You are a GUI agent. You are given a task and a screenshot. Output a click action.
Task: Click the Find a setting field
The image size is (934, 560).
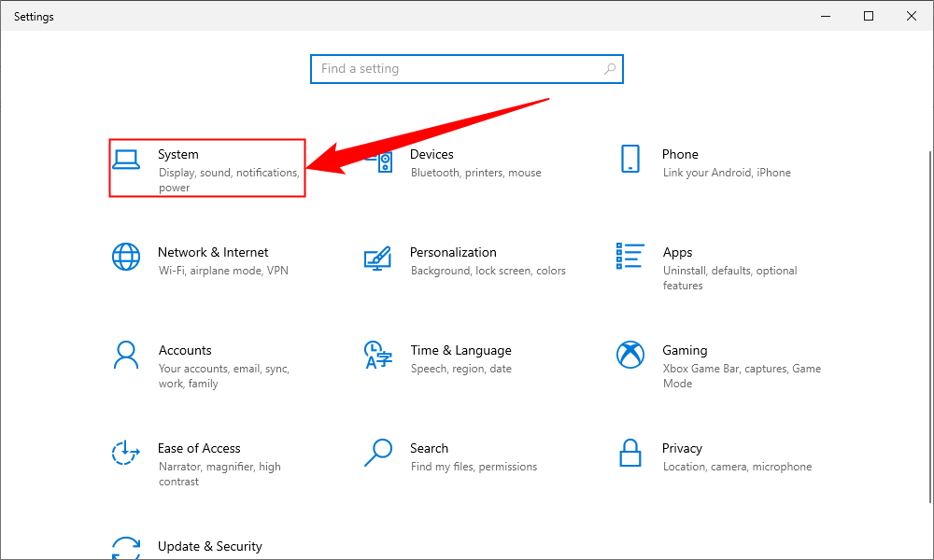[x=467, y=69]
